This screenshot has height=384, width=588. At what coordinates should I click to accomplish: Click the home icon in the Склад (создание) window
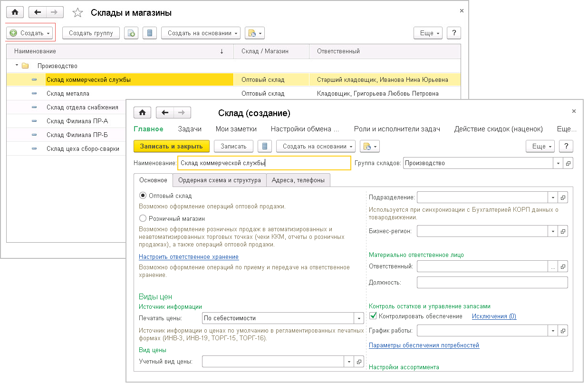pos(142,113)
